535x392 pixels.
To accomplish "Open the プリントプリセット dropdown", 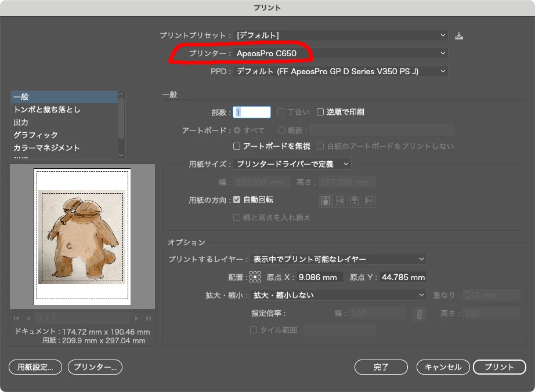I will coord(341,35).
